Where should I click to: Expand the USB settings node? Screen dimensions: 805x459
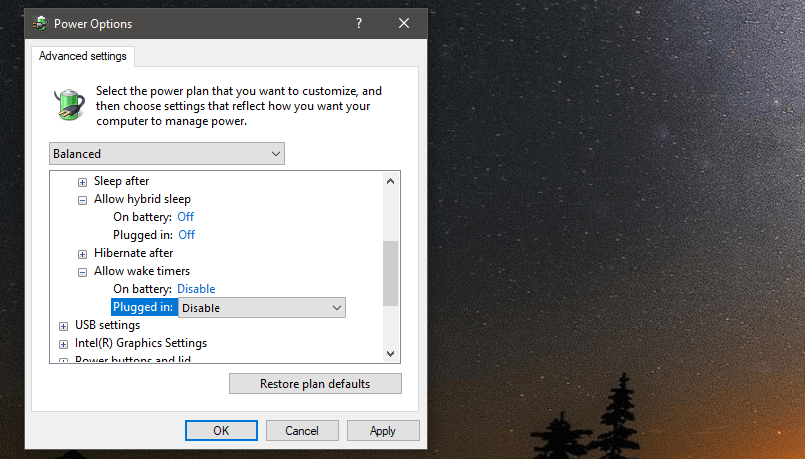coord(63,326)
